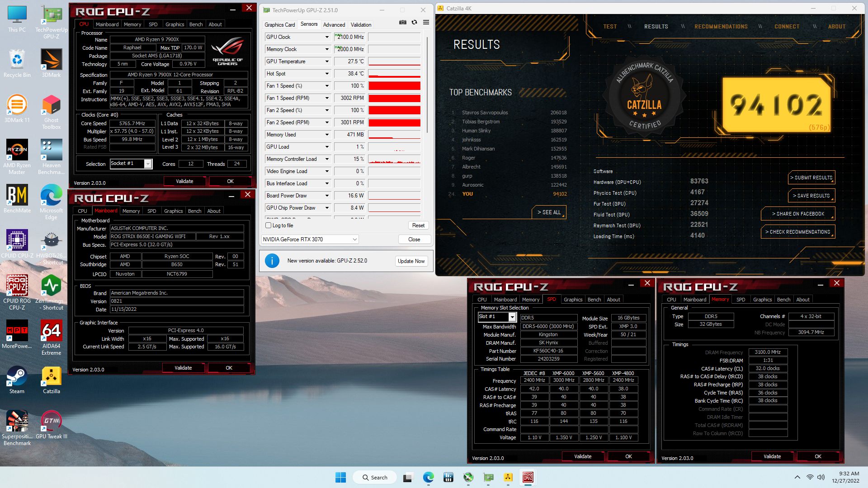Launch 3DMark 11 desktop icon

[x=17, y=109]
